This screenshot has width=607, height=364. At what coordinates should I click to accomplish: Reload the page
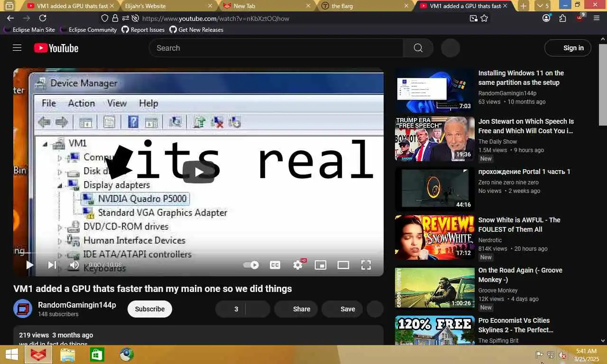[43, 18]
